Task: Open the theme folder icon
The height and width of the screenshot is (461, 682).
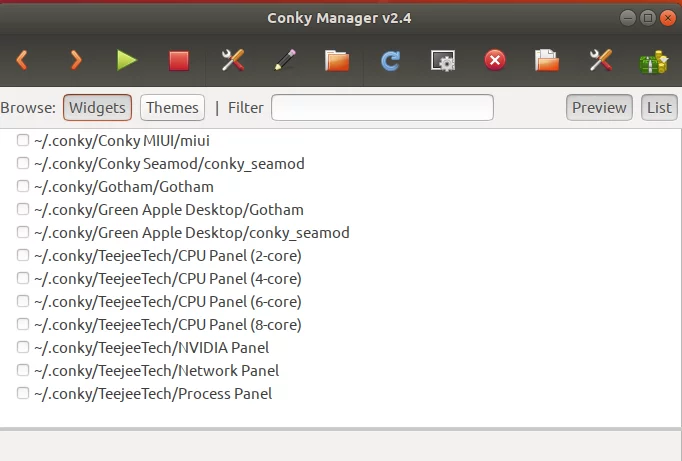Action: click(337, 60)
